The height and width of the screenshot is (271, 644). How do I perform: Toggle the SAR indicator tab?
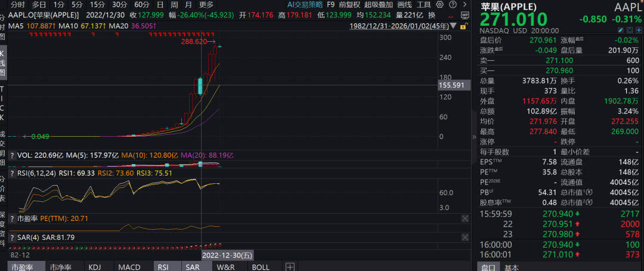coord(192,267)
